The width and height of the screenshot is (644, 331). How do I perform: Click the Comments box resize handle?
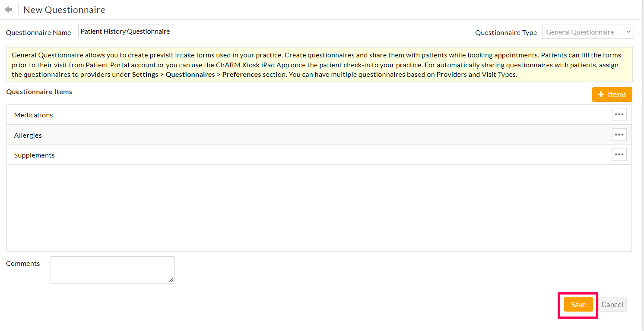171,280
